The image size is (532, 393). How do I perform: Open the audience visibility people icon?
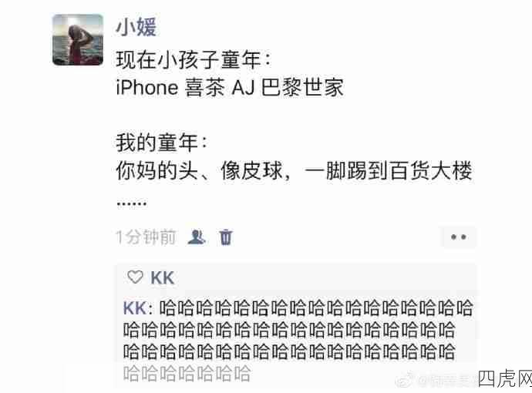[x=197, y=237]
